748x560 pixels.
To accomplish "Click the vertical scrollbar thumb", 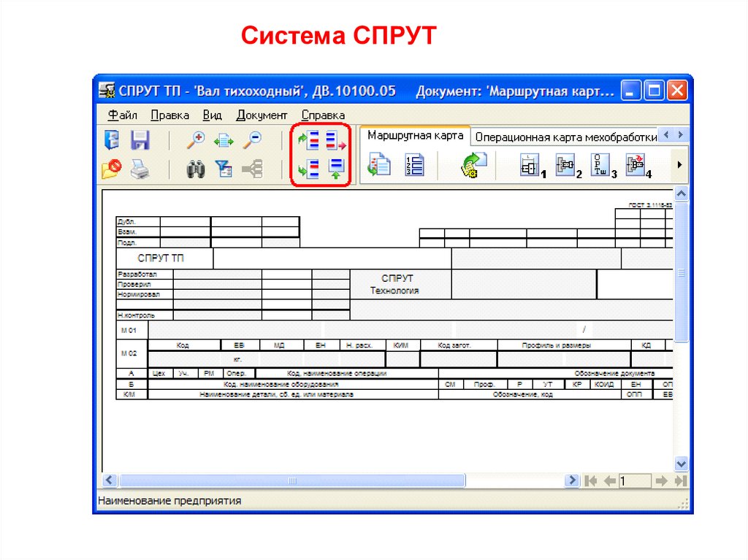I will click(682, 272).
